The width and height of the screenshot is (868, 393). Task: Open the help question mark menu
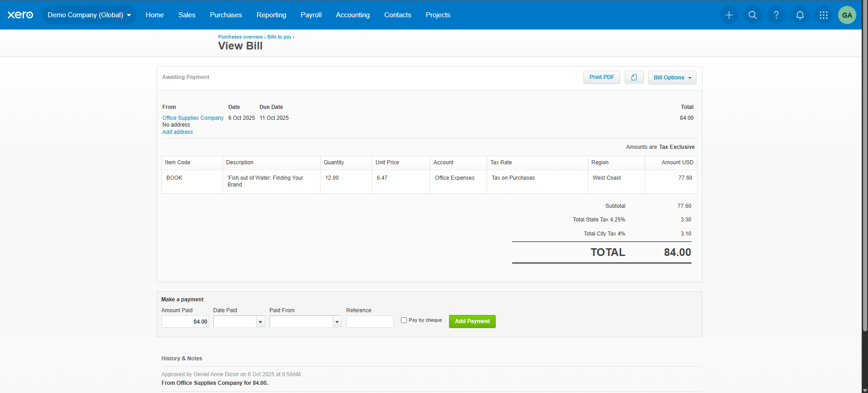[776, 15]
